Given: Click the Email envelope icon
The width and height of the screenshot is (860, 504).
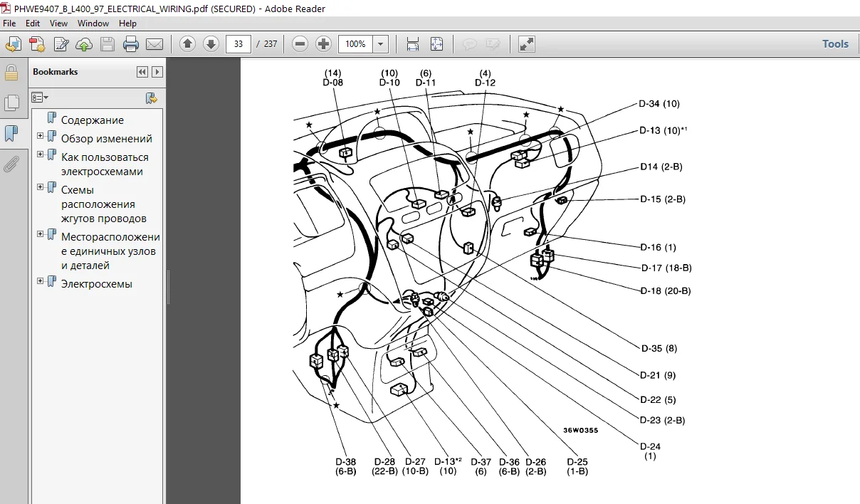Looking at the screenshot, I should coord(154,44).
